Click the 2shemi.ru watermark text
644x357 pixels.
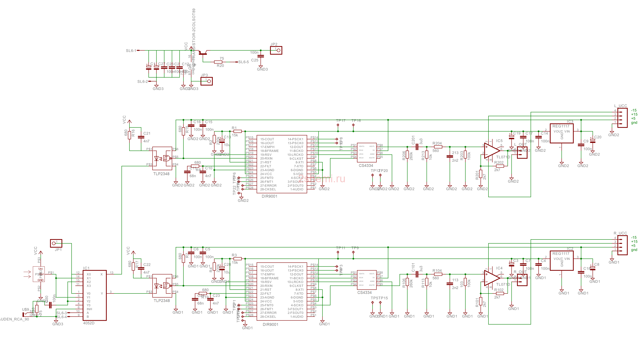point(322,179)
